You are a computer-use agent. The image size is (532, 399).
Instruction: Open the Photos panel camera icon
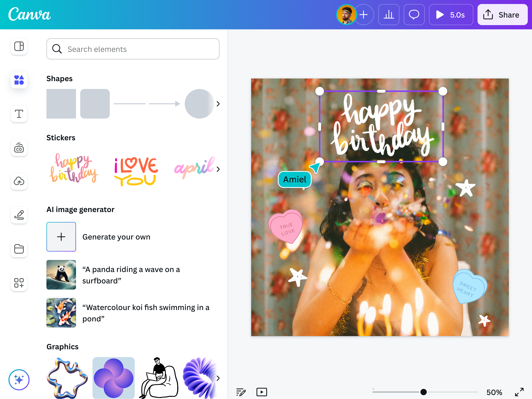click(x=19, y=148)
